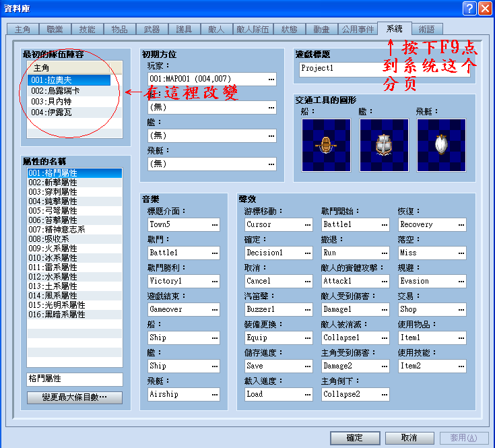Viewport: 495px width, 448px height.
Task: Select attribute 002:斬擊屬性
Action: [x=75, y=183]
